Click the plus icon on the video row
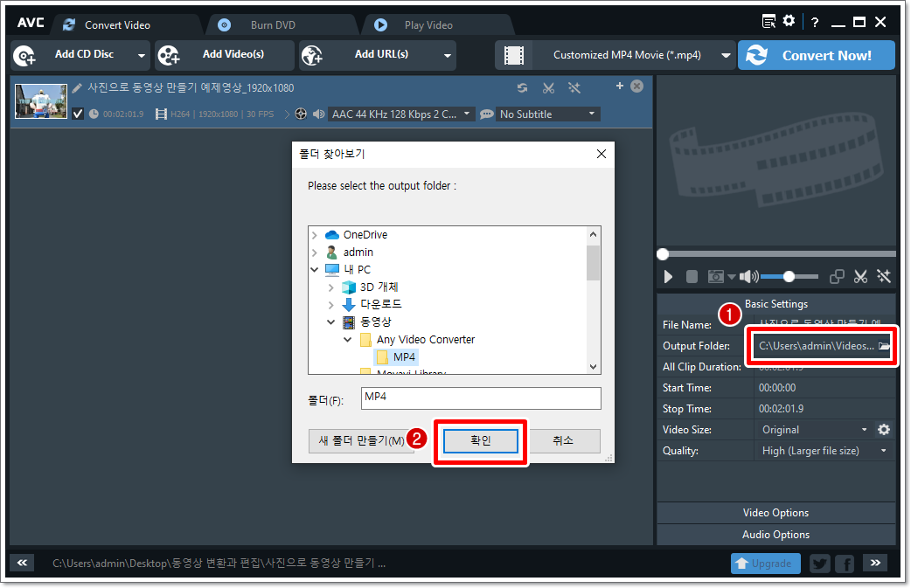The width and height of the screenshot is (911, 588). click(x=620, y=86)
